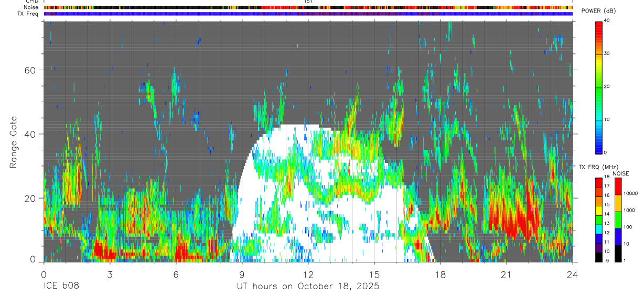Click the 3 tick label on UT hours axis
Viewport: 644px width, 297px height.
click(110, 274)
